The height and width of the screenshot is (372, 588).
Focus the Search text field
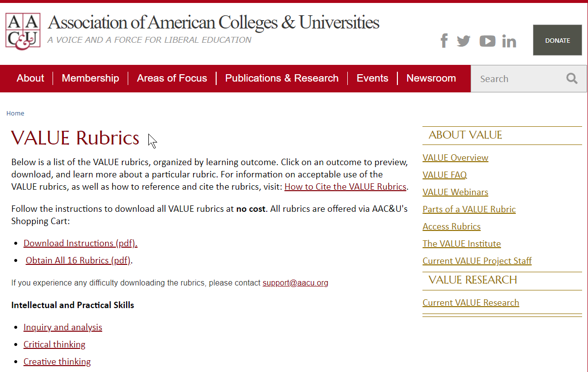pyautogui.click(x=517, y=79)
